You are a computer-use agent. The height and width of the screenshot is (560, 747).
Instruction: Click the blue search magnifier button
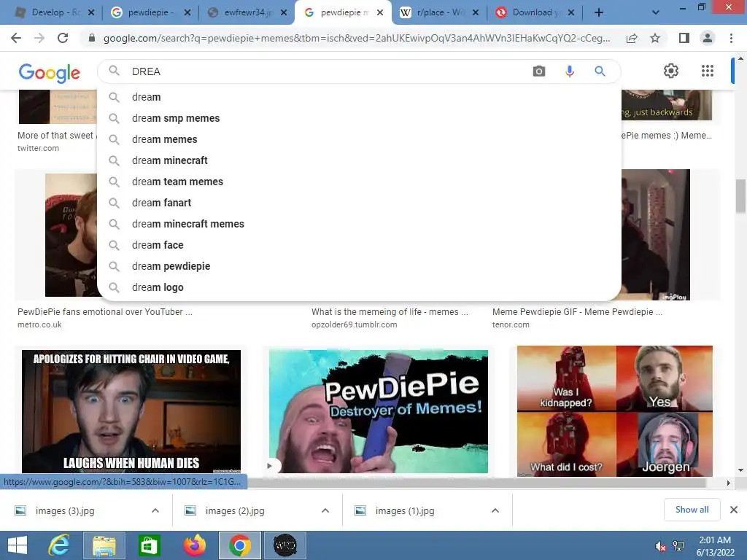coord(600,71)
